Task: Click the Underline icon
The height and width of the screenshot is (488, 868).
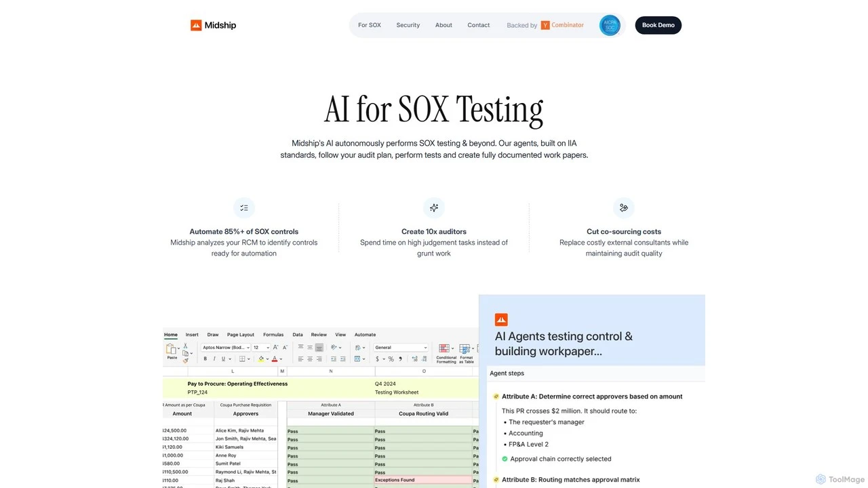Action: point(223,359)
